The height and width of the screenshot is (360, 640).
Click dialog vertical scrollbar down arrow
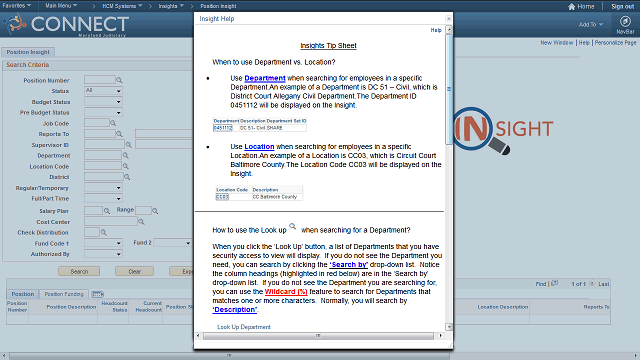(x=449, y=327)
